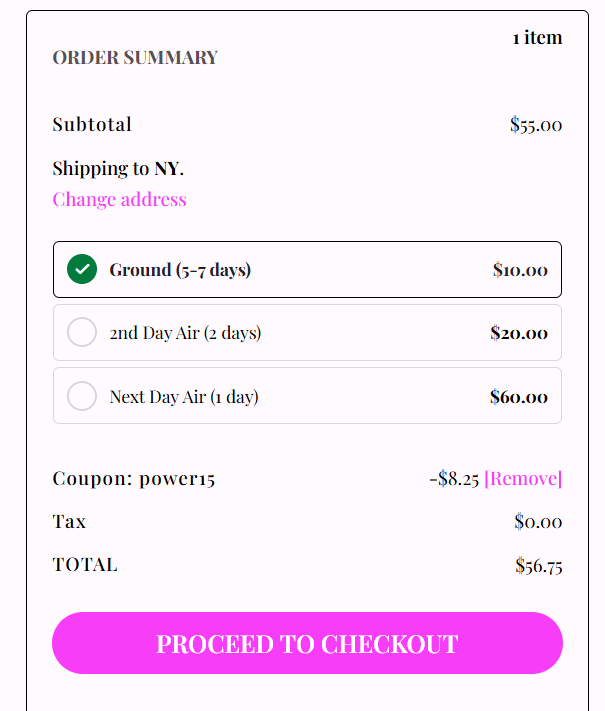Click the 2nd Day Air (2 days) label

coord(185,333)
